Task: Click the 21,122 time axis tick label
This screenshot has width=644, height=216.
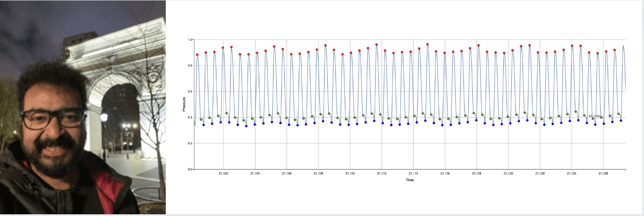Action: click(x=540, y=173)
